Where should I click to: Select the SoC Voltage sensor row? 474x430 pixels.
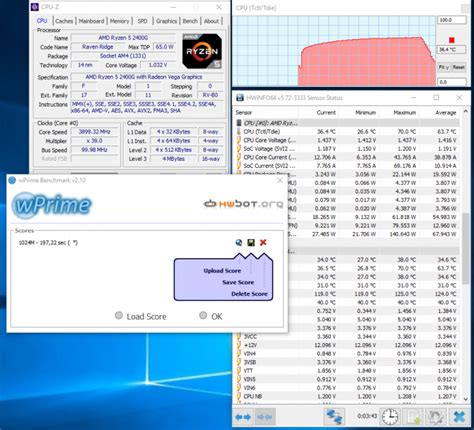(x=347, y=149)
